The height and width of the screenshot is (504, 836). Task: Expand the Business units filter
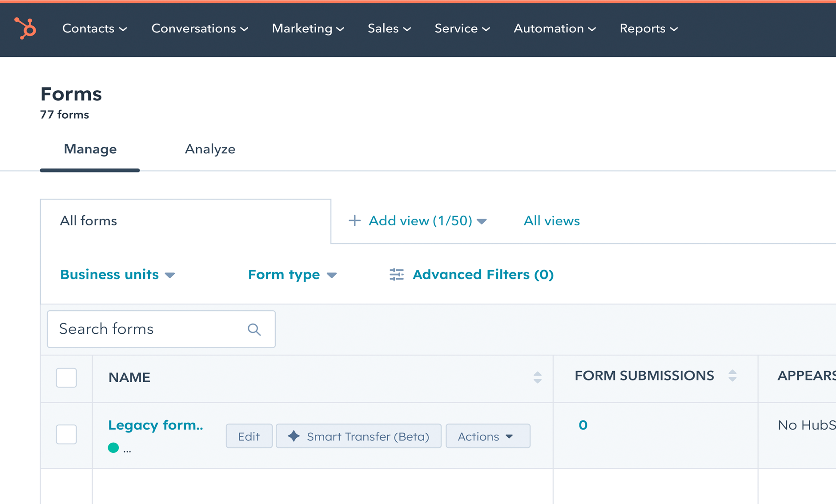pos(117,275)
